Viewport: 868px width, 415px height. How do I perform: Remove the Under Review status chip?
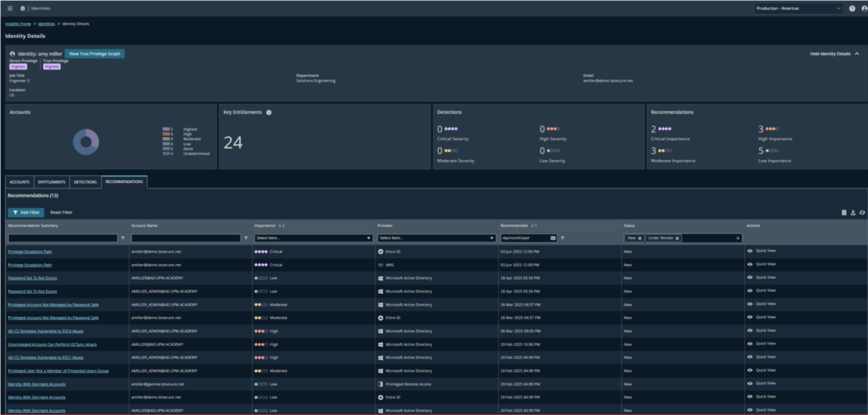pyautogui.click(x=677, y=238)
